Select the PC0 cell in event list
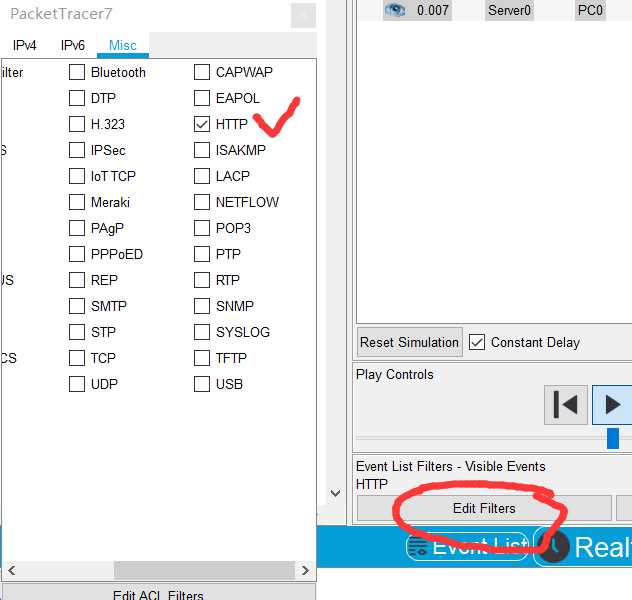This screenshot has width=632, height=600. tap(590, 10)
